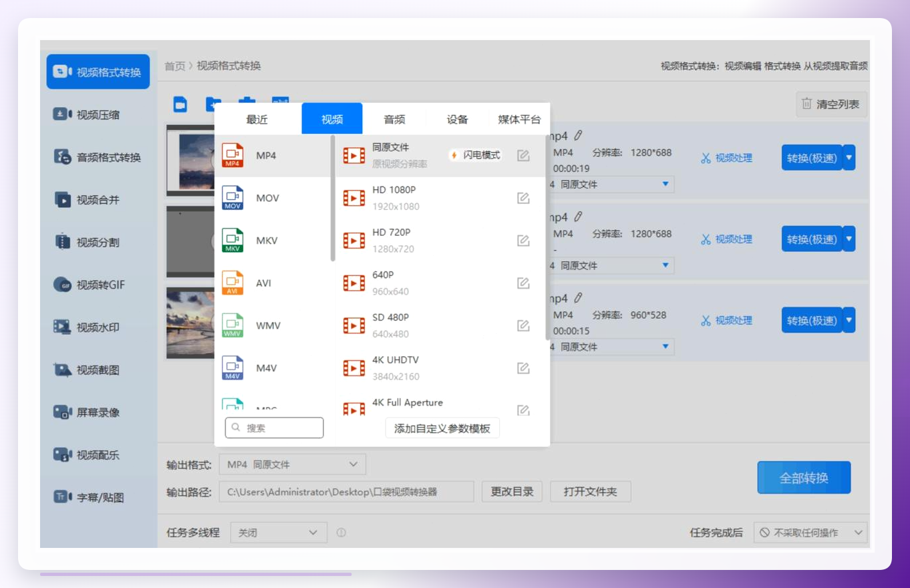The height and width of the screenshot is (588, 910).
Task: Choose the MP4 format icon
Action: 233,155
